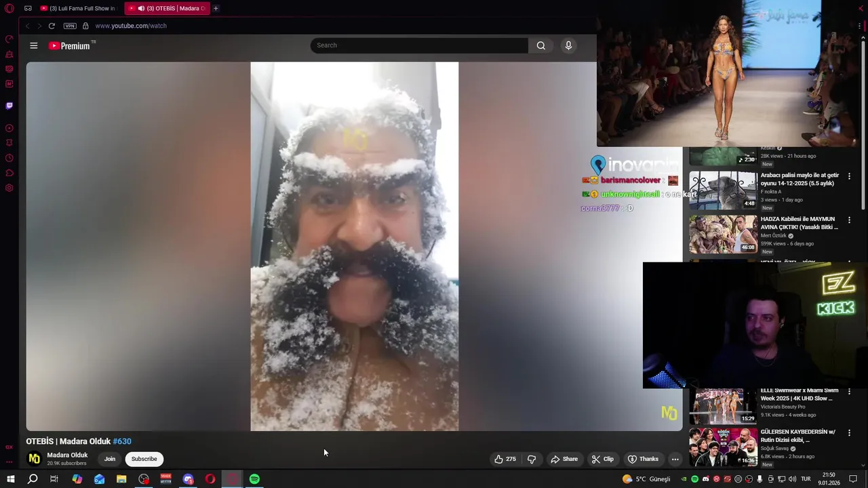Open browser easy setup menu
This screenshot has height=488, width=868.
(x=859, y=26)
